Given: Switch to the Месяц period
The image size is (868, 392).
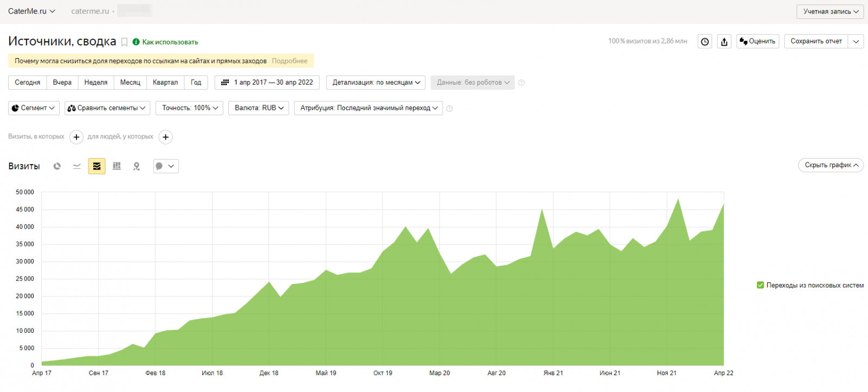Looking at the screenshot, I should 130,83.
